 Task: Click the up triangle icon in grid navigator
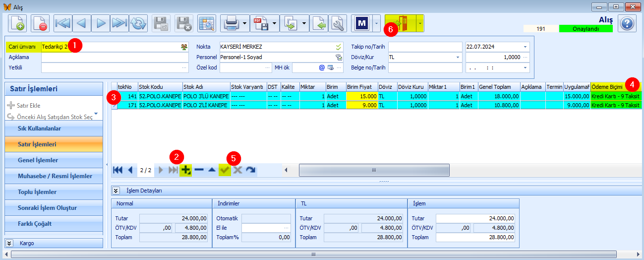pyautogui.click(x=212, y=170)
